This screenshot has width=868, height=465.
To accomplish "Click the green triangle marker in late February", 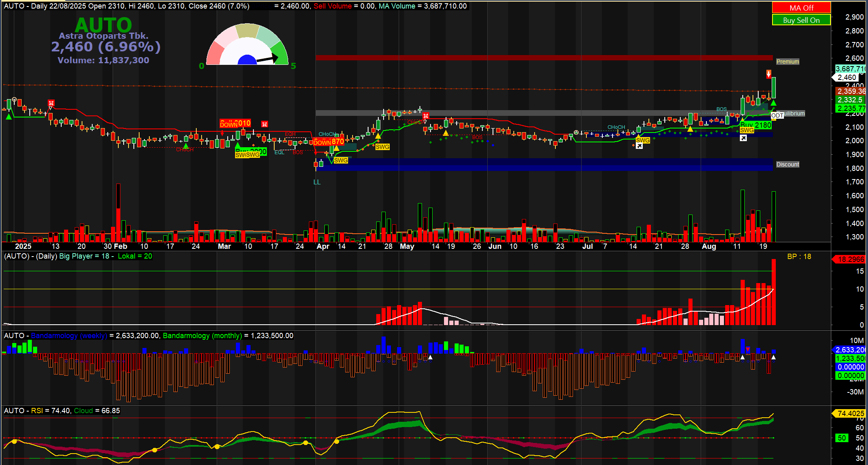I will 186,146.
